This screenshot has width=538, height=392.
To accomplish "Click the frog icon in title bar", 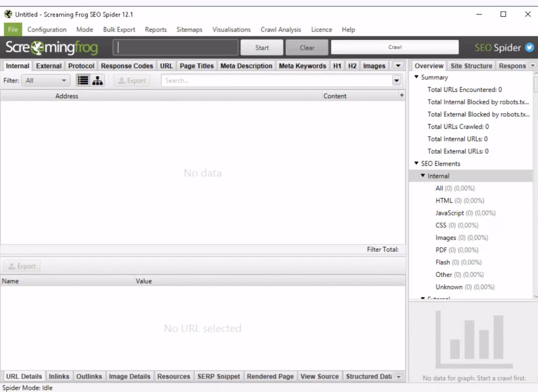I will [x=8, y=14].
